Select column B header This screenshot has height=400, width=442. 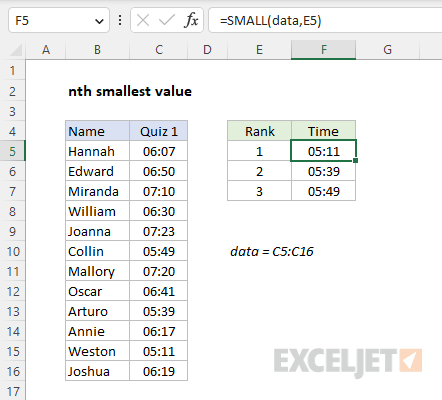coord(97,50)
